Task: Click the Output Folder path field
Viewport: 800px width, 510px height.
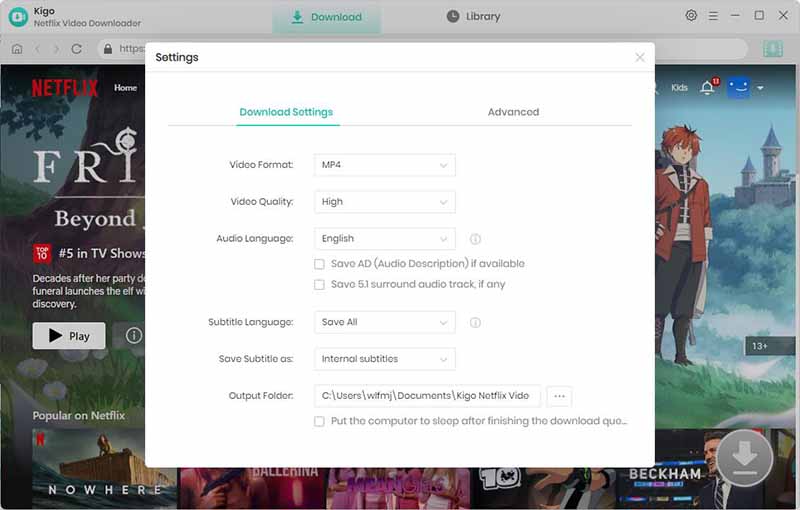Action: tap(427, 396)
